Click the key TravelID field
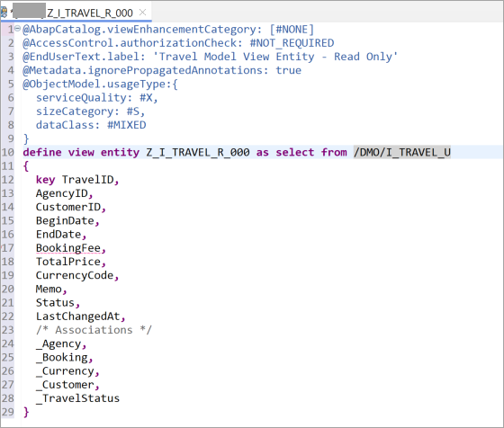 coord(77,180)
